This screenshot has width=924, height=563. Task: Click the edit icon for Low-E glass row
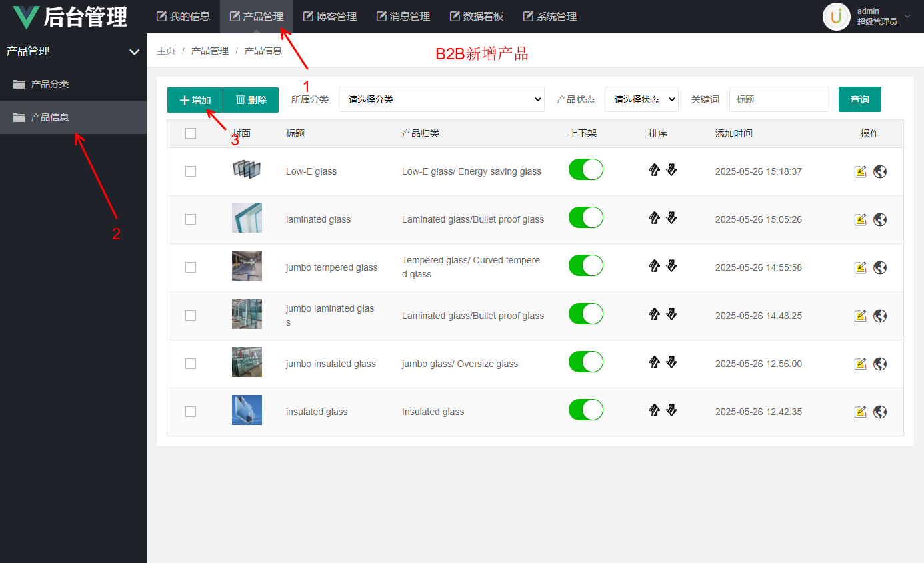(x=861, y=171)
